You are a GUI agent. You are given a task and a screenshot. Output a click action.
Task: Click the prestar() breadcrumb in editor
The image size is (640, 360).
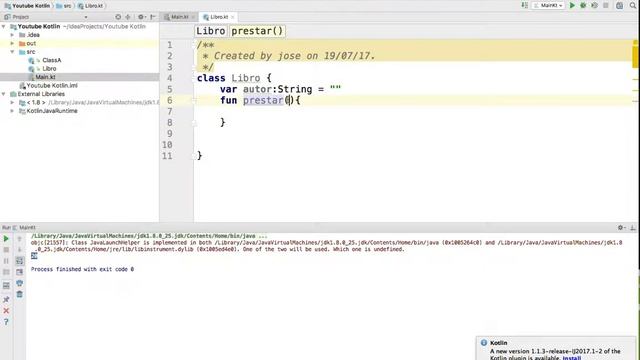257,31
